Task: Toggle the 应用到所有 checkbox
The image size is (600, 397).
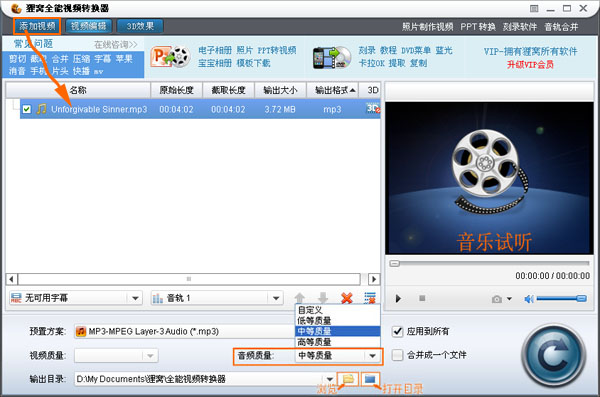Action: click(x=398, y=331)
